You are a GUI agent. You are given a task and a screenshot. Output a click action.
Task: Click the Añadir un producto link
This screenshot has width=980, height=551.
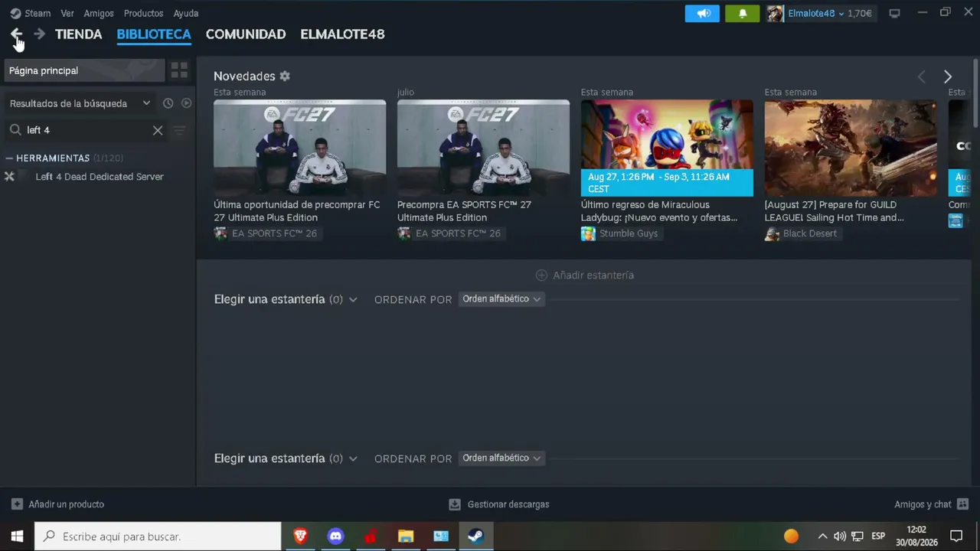66,504
